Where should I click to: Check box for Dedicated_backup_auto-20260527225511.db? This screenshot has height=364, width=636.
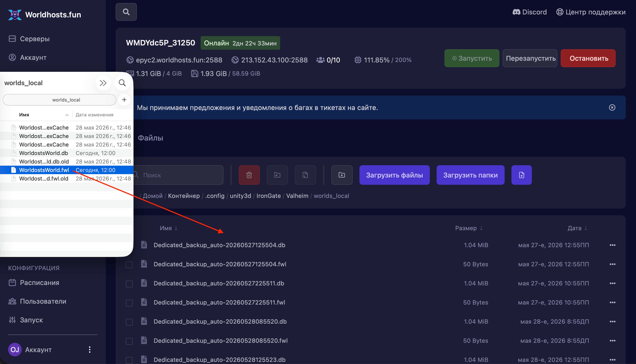click(129, 284)
